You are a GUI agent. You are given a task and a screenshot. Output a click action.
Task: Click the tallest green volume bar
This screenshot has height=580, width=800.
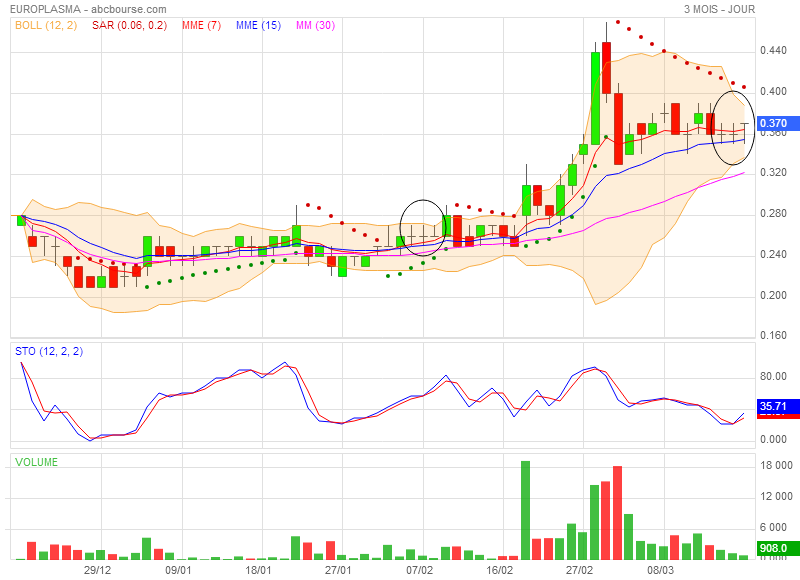525,510
